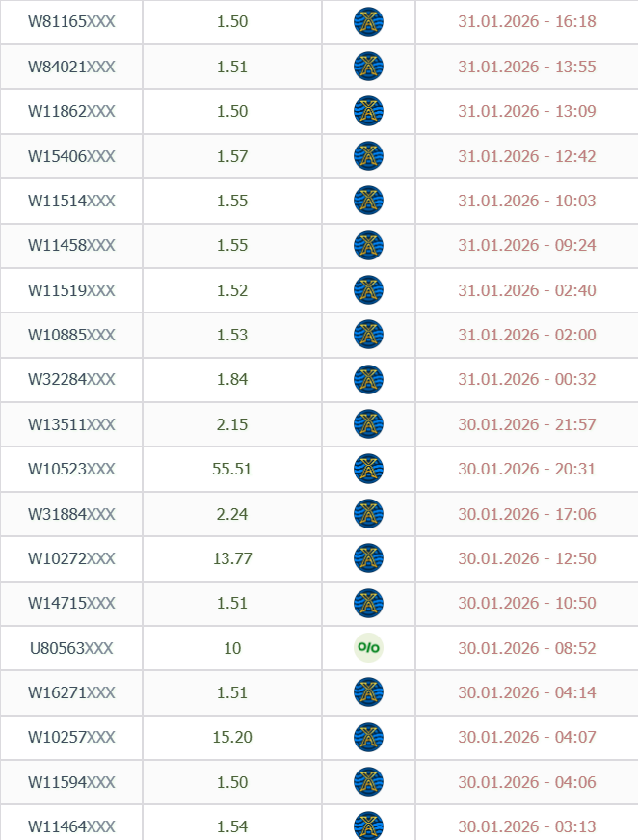
Task: Select the 31.01.2026 - 09:24 timestamp
Action: tap(526, 246)
